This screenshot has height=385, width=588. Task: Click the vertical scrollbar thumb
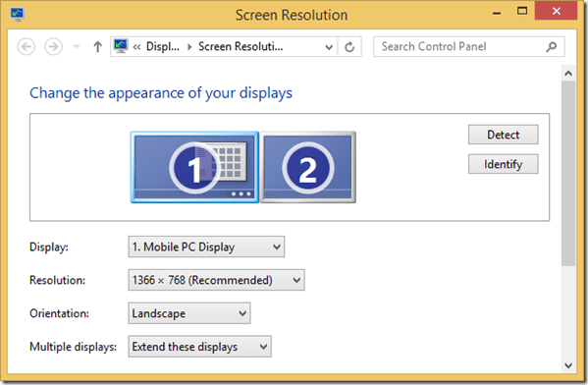coord(568,174)
